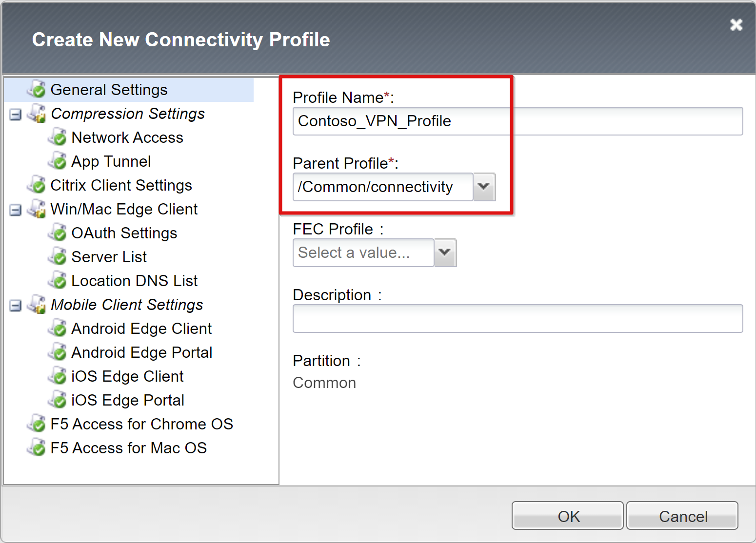Click the App Tunnel item icon
This screenshot has width=756, height=543.
pos(58,161)
